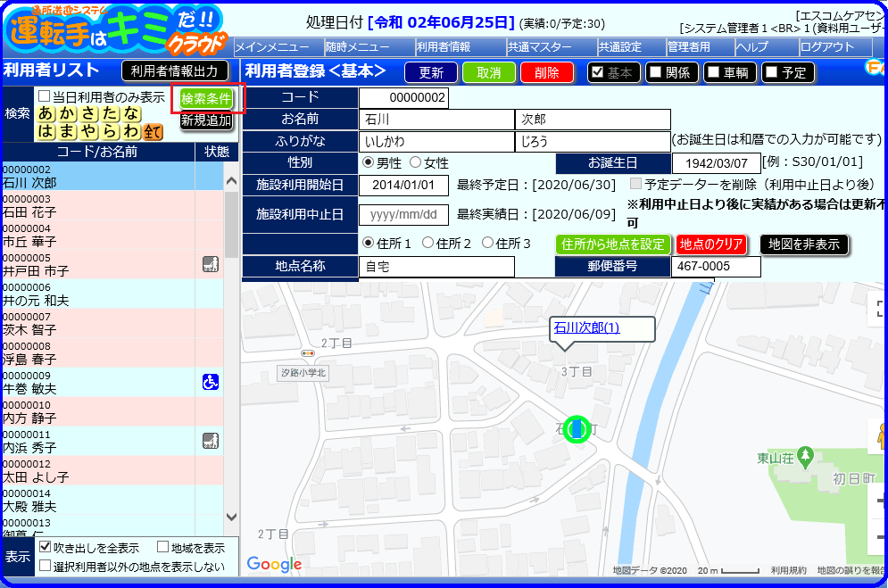The width and height of the screenshot is (888, 588).
Task: Check 選択利用者以外の地点を表示しない
Action: (x=46, y=566)
